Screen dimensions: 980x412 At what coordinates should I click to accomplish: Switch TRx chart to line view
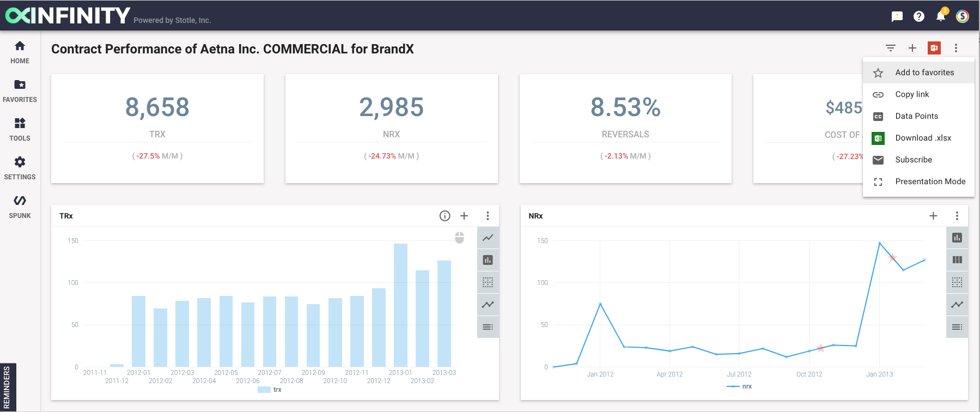(x=488, y=238)
